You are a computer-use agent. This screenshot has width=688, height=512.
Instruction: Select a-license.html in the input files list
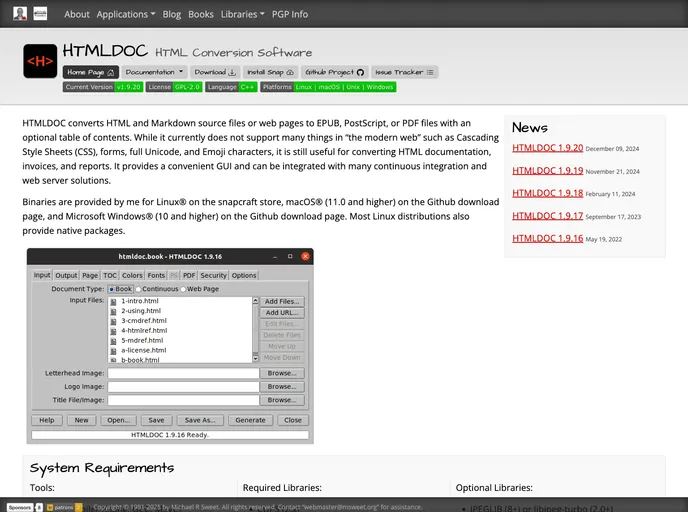(x=143, y=350)
